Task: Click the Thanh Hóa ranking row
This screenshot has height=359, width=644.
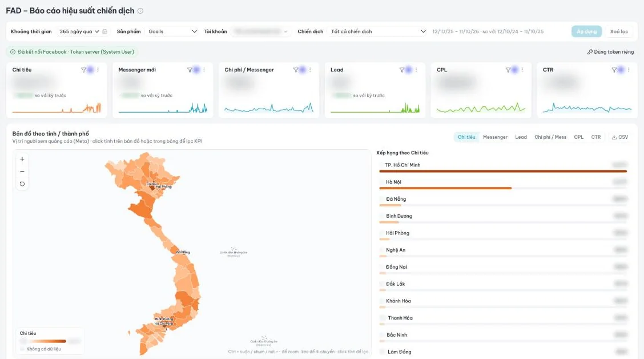Action: (503, 320)
